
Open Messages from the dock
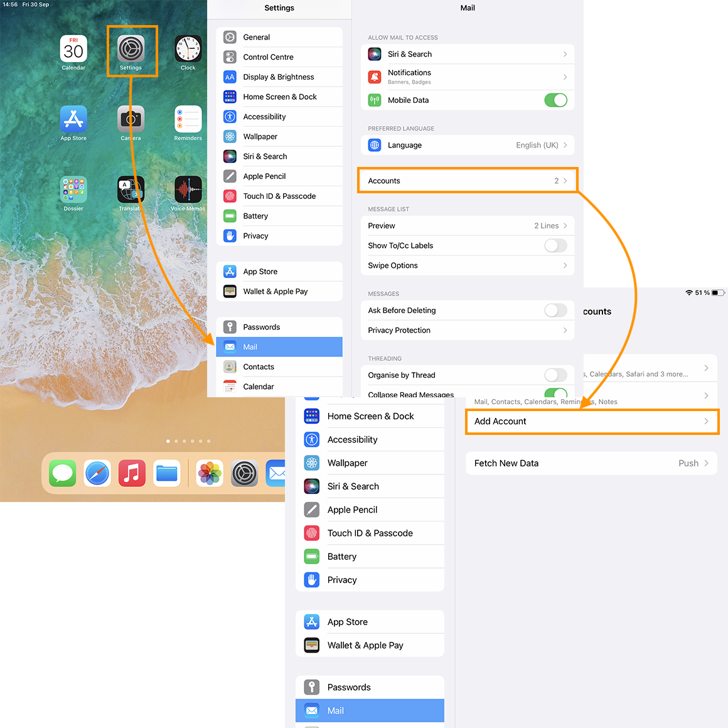click(x=63, y=473)
